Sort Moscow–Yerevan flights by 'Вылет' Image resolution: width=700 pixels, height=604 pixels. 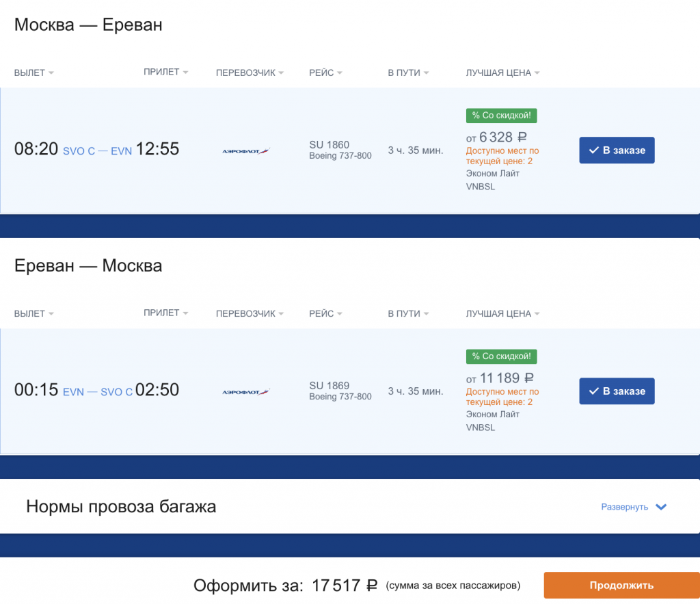click(x=33, y=73)
